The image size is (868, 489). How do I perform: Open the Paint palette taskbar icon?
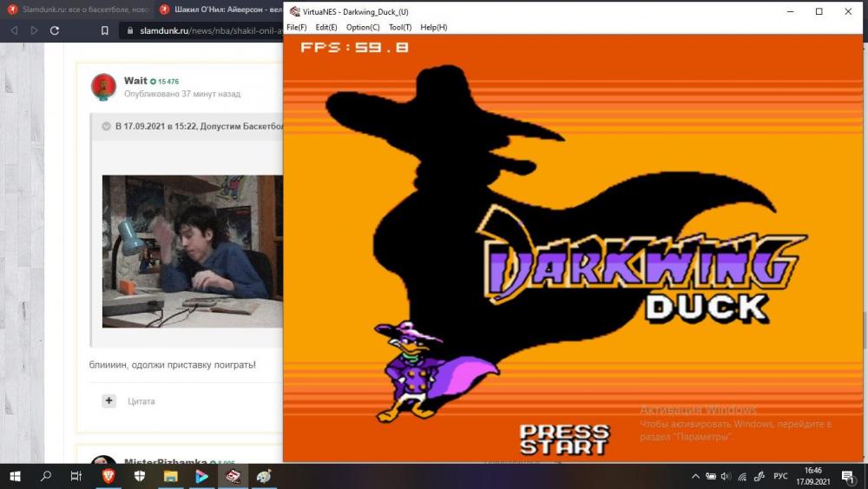point(264,476)
